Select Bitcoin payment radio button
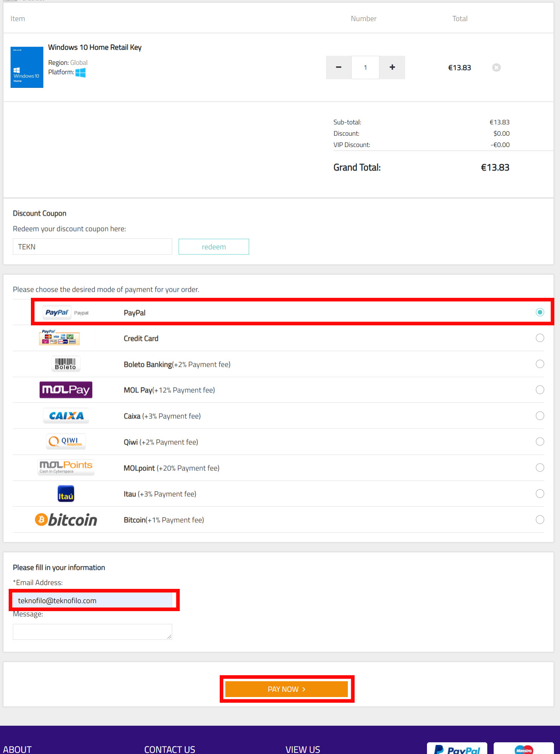Screen dimensions: 560x754 pyautogui.click(x=540, y=520)
